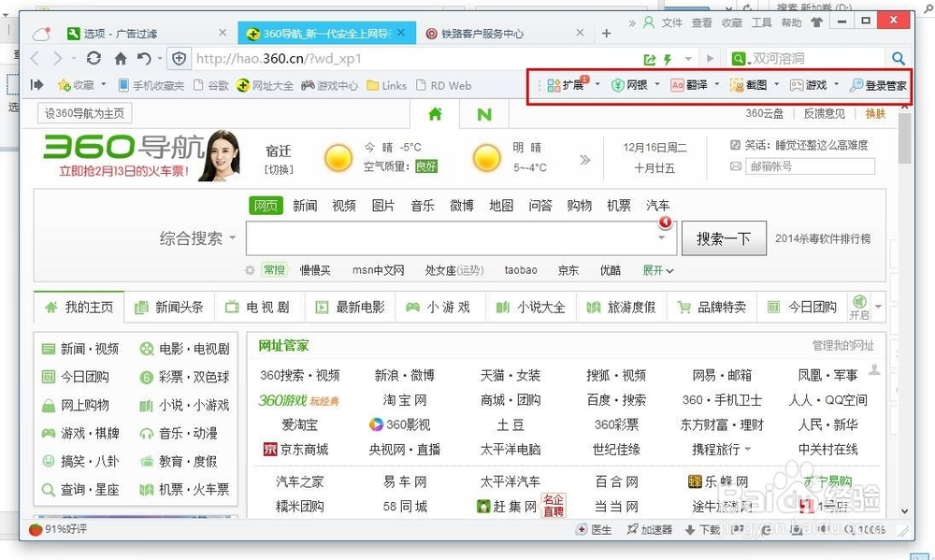The height and width of the screenshot is (560, 935).
Task: Collapse the sidebar arrow left of 收藏
Action: coord(37,85)
